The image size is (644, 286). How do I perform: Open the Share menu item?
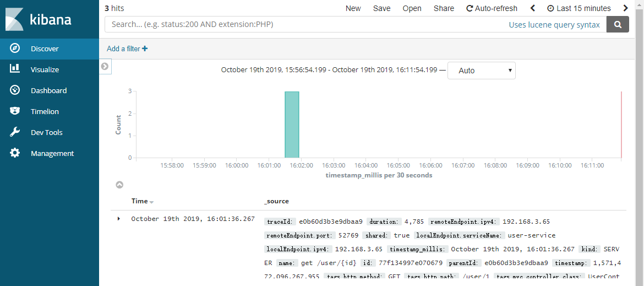tap(444, 8)
